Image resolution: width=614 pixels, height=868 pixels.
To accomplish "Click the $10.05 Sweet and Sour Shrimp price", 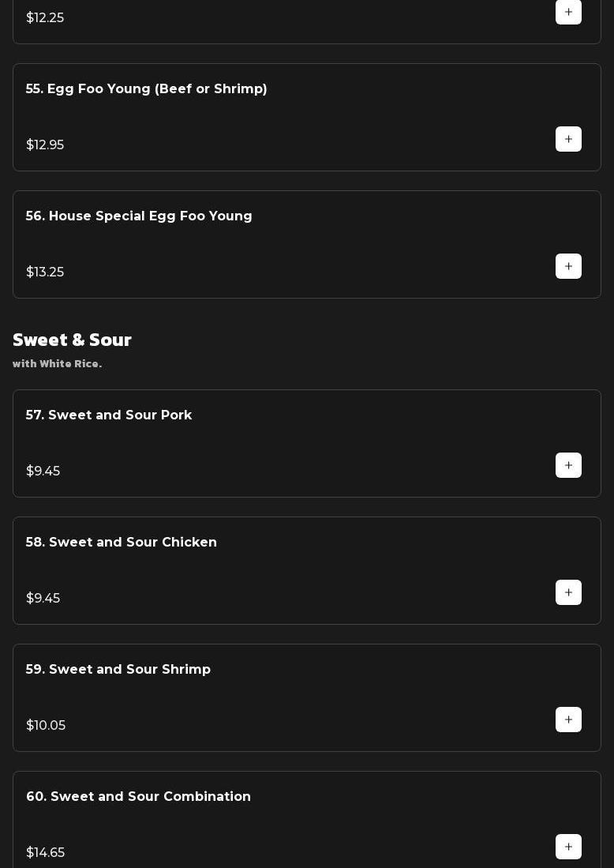I will 46,726.
